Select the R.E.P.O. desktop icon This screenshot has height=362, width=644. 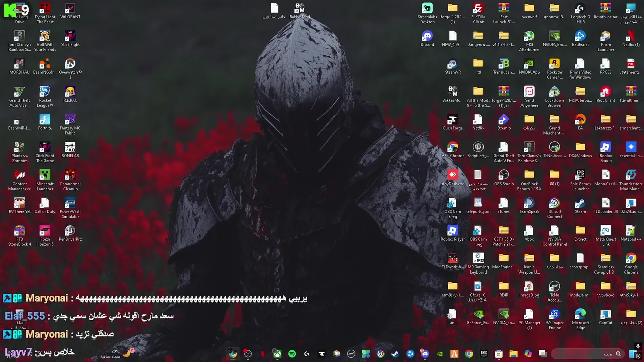tap(70, 95)
